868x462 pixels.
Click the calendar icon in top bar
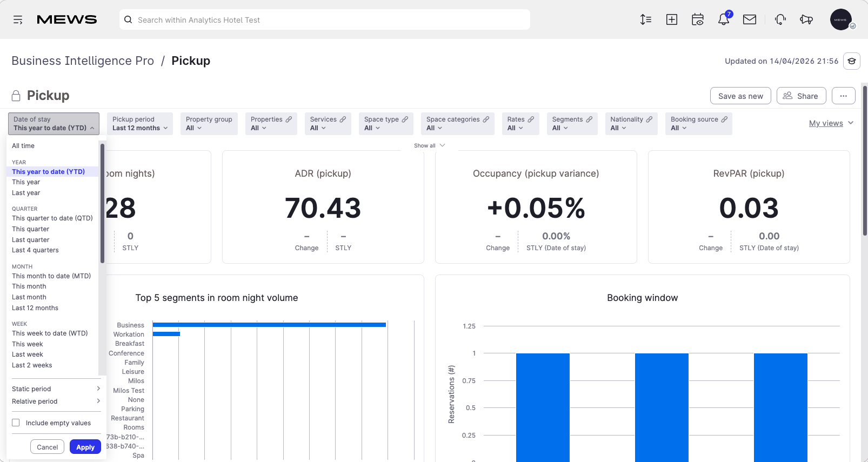click(x=698, y=20)
